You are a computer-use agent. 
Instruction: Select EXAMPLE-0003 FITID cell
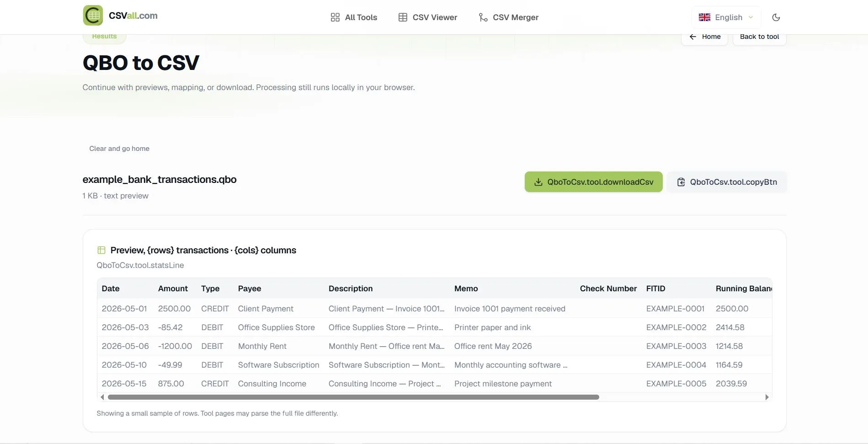(x=676, y=346)
